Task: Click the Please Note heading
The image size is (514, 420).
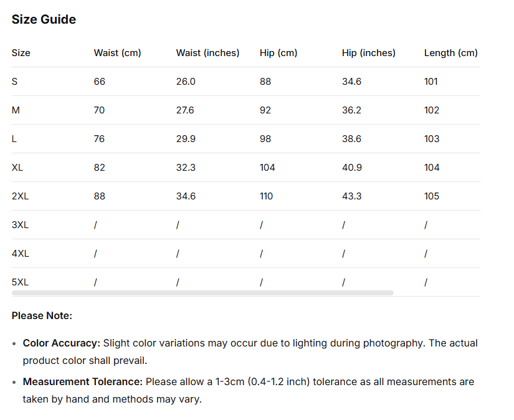Action: pos(42,316)
